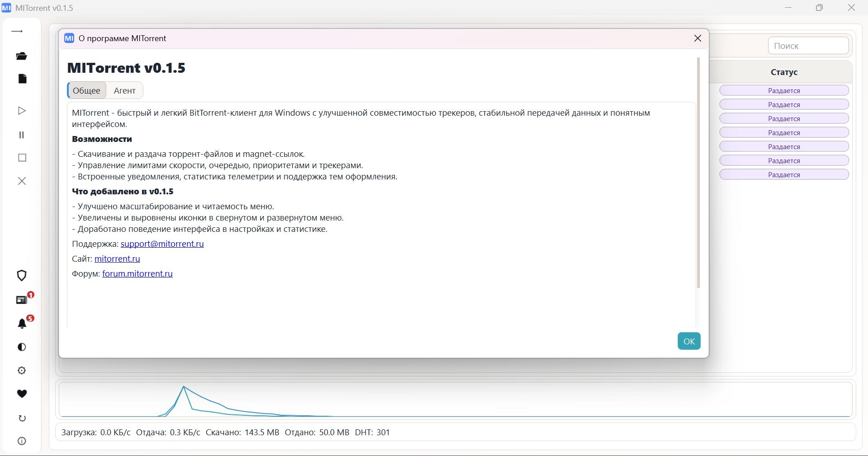Click the MI logo in the dialog title bar
The width and height of the screenshot is (868, 456).
click(69, 38)
